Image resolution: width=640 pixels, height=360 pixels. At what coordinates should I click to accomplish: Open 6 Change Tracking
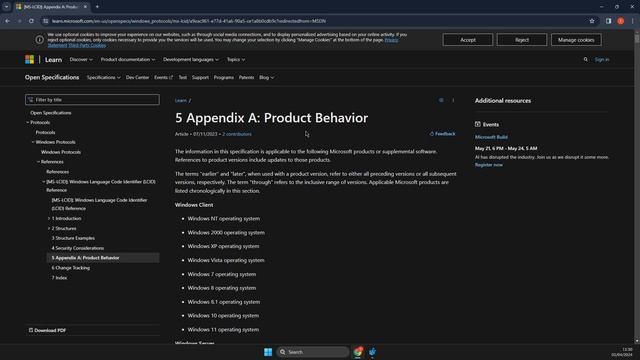click(x=71, y=268)
